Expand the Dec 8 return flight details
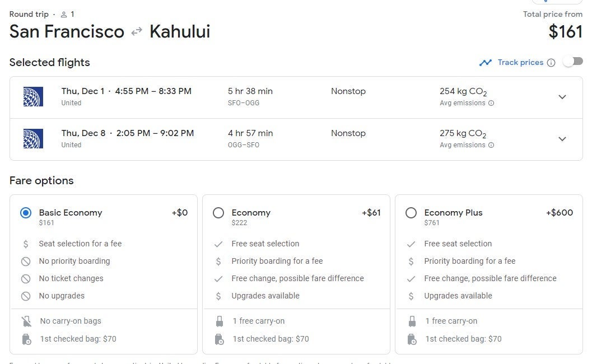This screenshot has width=606, height=364. coord(562,139)
